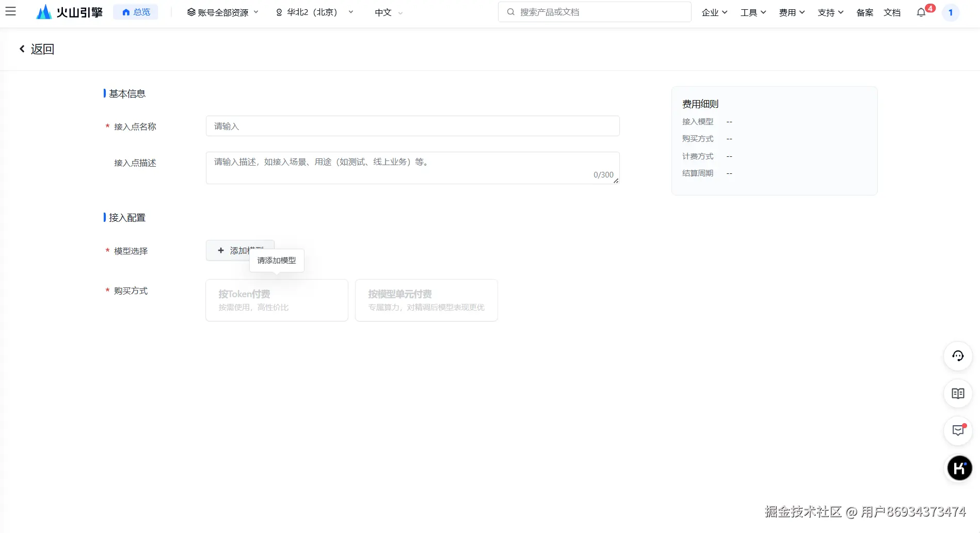Select the 按模型单元付费 purchase option
980x533 pixels.
[x=426, y=300]
